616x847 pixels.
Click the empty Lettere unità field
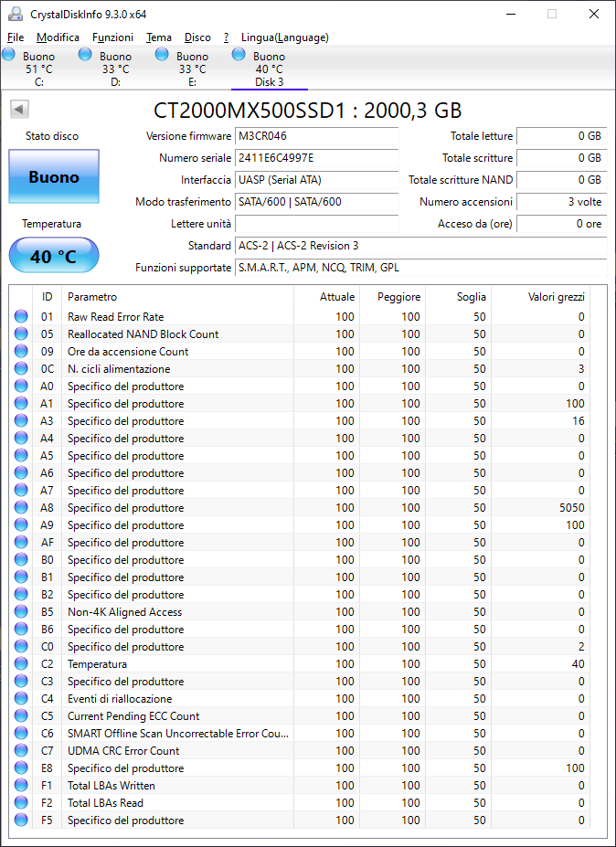(x=316, y=224)
